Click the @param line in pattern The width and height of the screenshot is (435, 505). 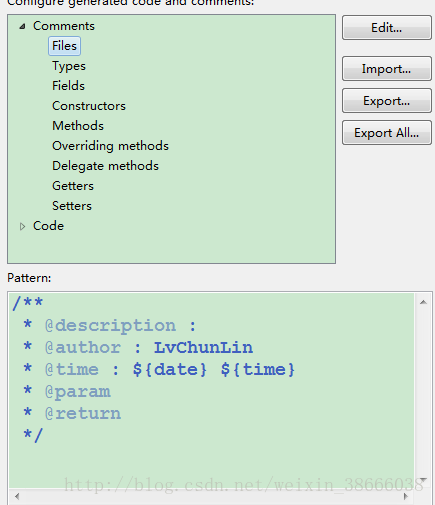click(67, 392)
